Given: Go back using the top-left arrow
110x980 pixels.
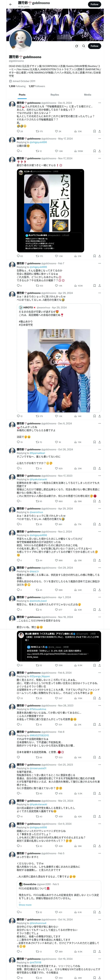Looking at the screenshot, I should tap(11, 5).
